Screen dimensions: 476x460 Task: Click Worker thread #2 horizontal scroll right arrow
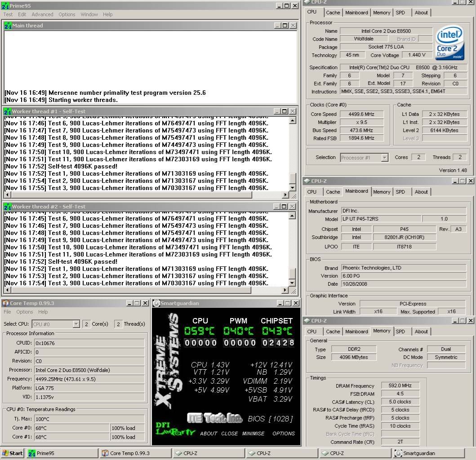coord(285,290)
